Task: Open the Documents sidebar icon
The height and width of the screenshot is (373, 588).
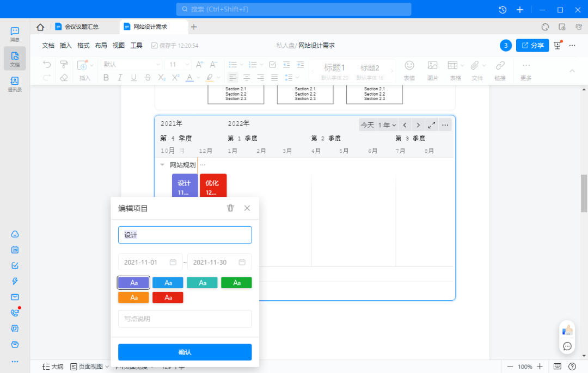Action: [15, 58]
